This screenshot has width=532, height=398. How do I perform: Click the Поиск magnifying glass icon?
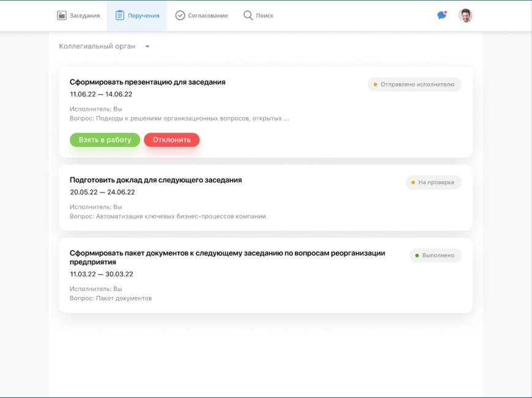point(248,16)
